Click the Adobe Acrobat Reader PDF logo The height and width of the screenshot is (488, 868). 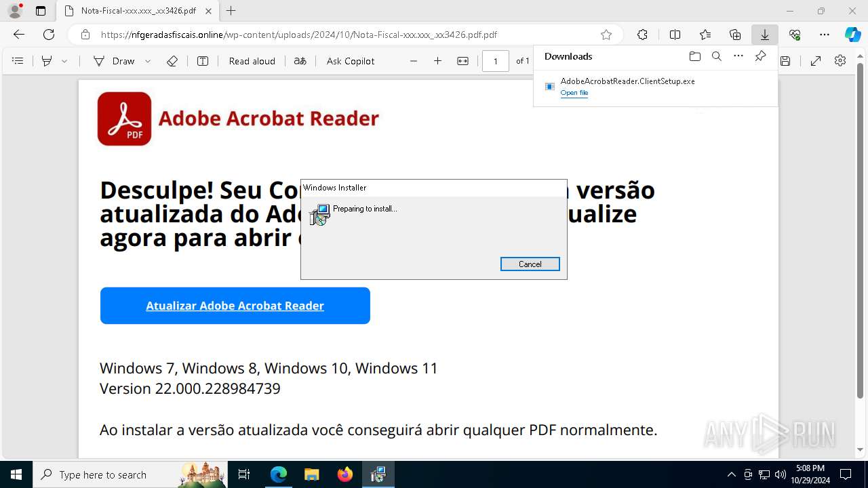click(124, 119)
